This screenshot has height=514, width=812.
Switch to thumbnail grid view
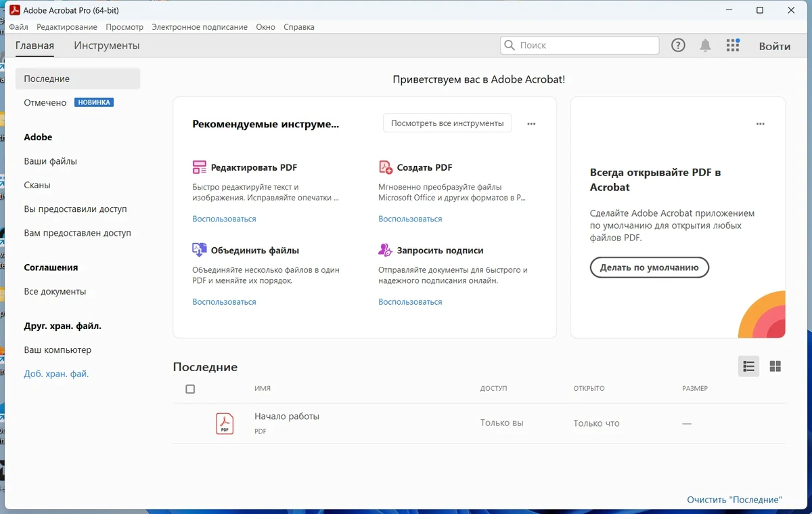tap(775, 366)
